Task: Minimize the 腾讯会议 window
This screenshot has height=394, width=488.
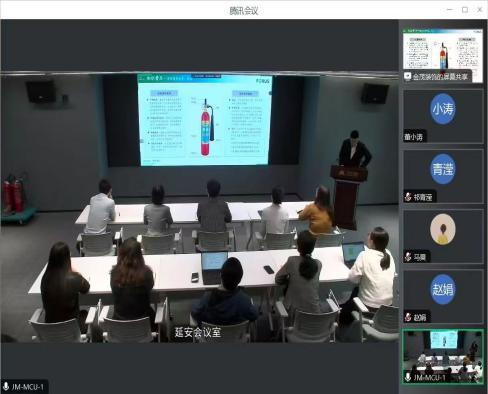Action: point(450,10)
